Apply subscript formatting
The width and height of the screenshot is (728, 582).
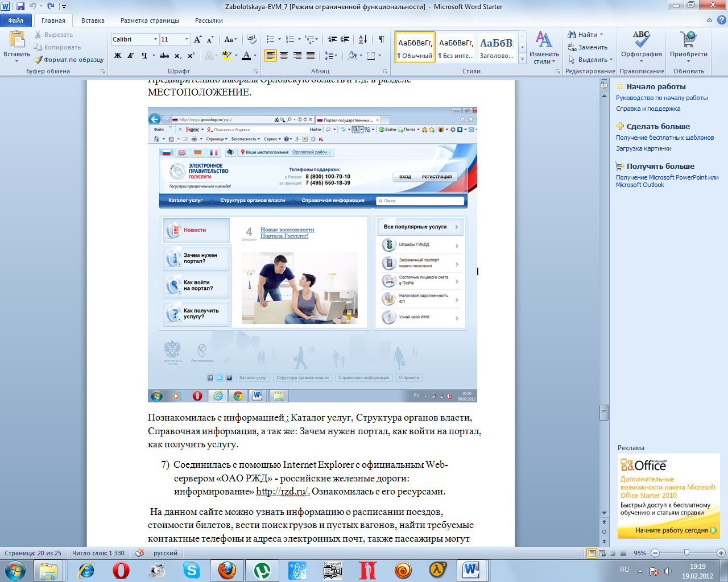178,56
